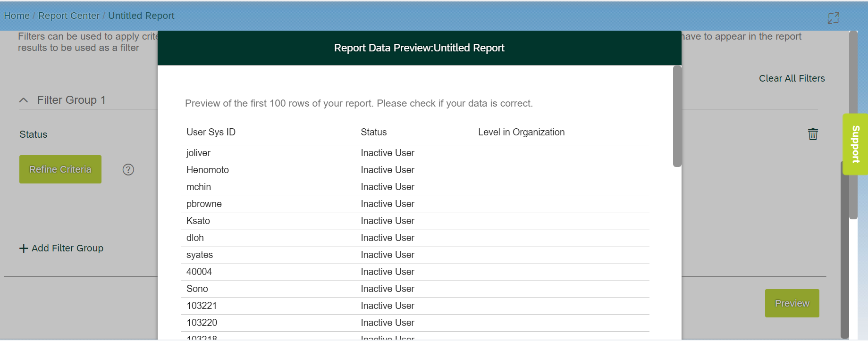Click the preview first 100 rows message
The width and height of the screenshot is (868, 341).
point(359,103)
